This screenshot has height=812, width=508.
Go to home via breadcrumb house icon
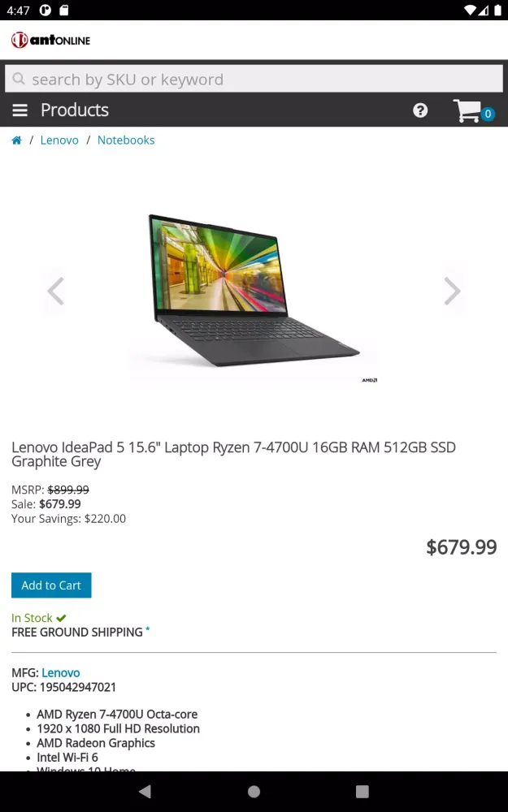click(x=16, y=140)
